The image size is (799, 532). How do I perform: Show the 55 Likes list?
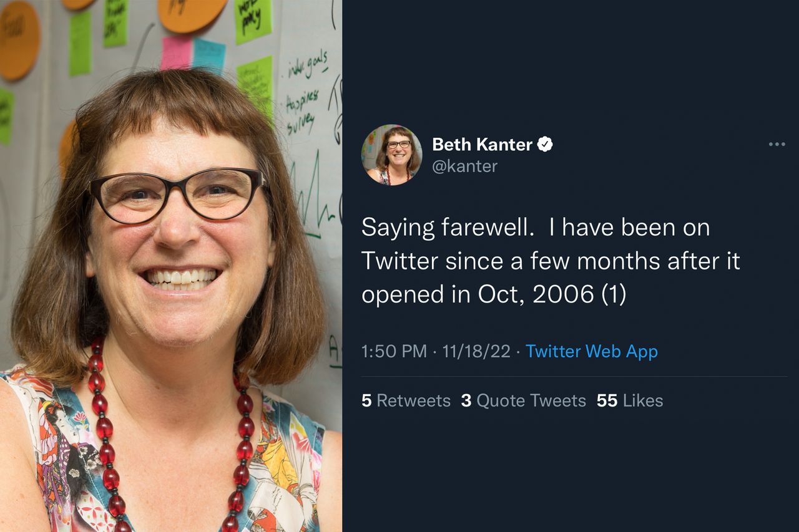pos(629,400)
